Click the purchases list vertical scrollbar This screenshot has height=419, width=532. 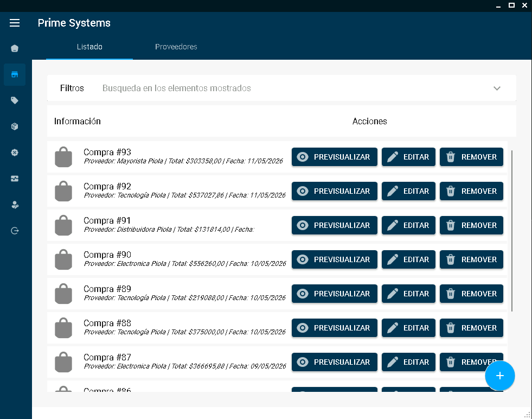click(511, 231)
